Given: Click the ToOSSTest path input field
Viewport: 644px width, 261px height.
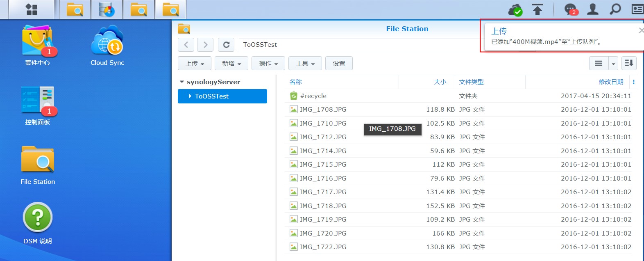Looking at the screenshot, I should click(359, 45).
